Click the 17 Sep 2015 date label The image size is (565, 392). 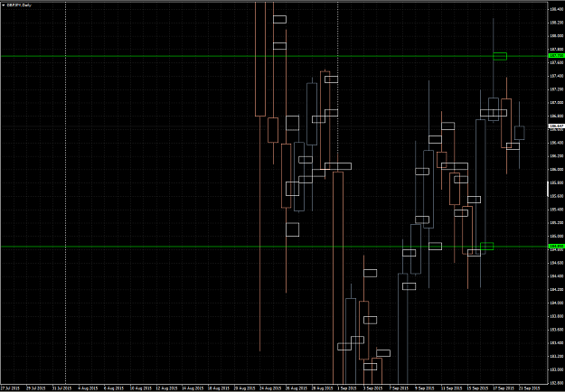[502, 388]
